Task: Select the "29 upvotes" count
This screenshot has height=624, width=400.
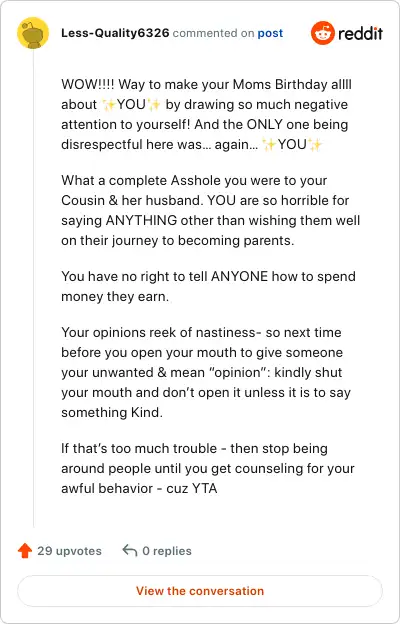Action: point(69,551)
